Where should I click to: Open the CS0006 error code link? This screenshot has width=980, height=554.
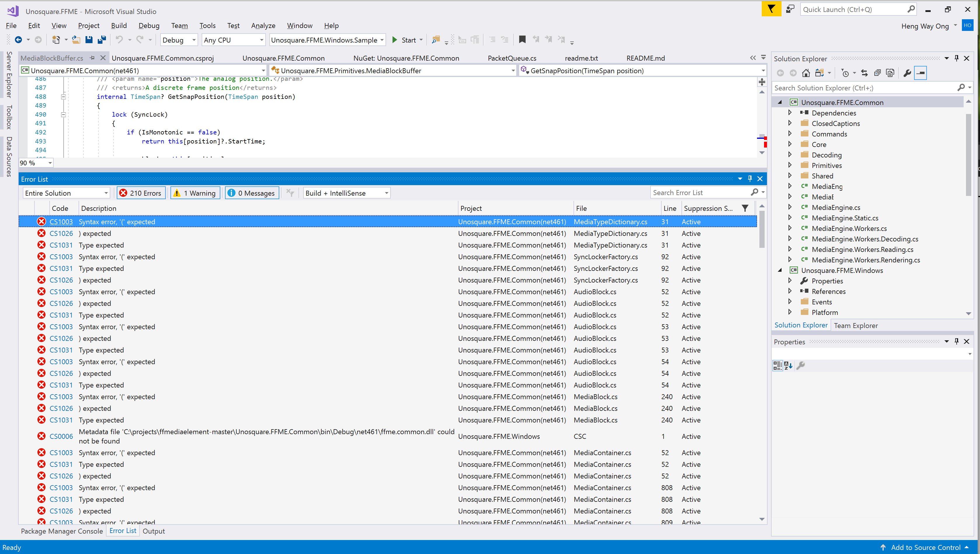(61, 436)
